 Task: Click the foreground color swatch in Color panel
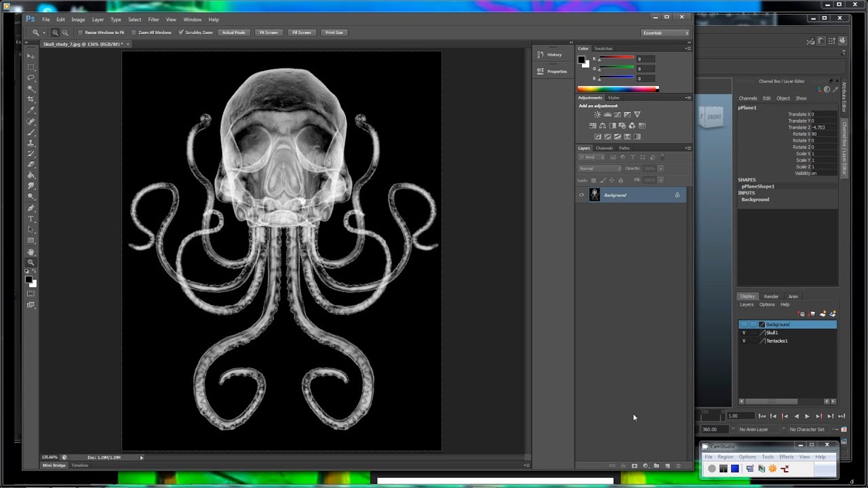tap(581, 60)
